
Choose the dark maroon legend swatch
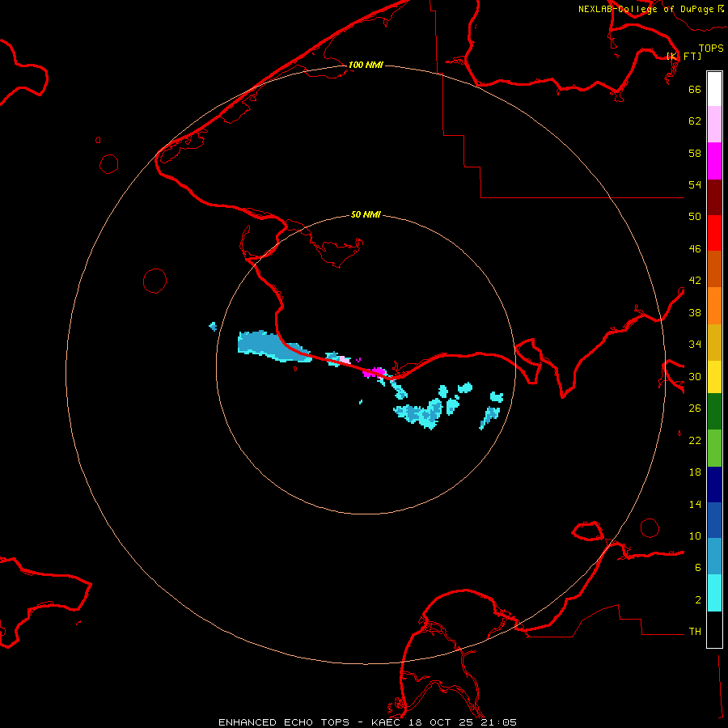(x=714, y=197)
